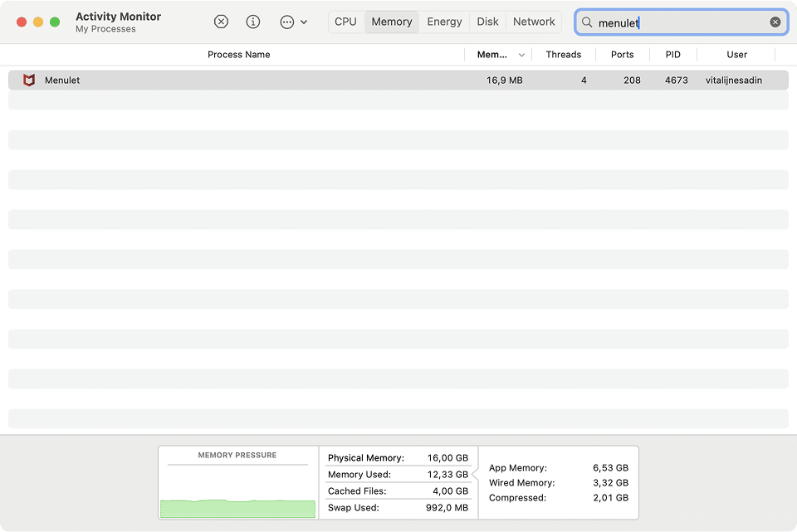
Task: Click the user vitalijnesadin
Action: pyautogui.click(x=733, y=81)
